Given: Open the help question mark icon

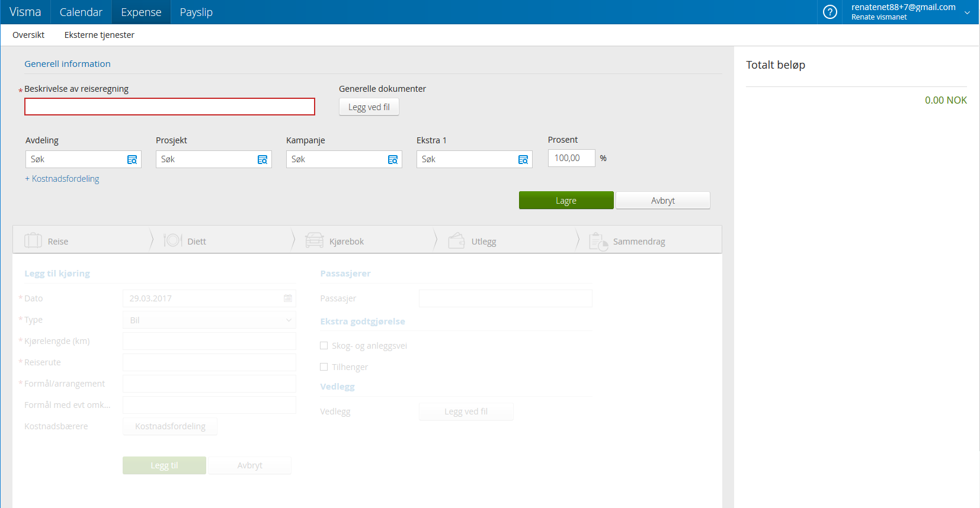Looking at the screenshot, I should [830, 12].
